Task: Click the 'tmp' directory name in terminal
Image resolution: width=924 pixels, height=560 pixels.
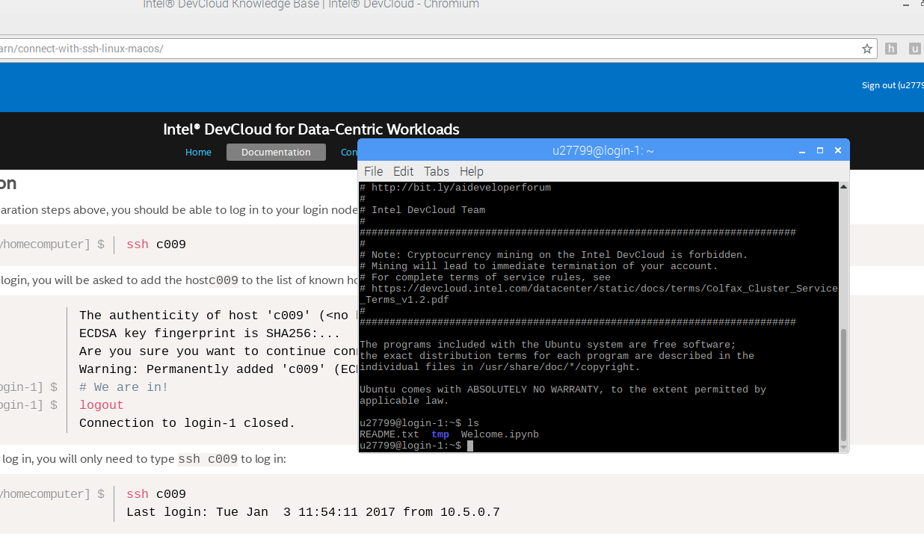Action: [440, 434]
